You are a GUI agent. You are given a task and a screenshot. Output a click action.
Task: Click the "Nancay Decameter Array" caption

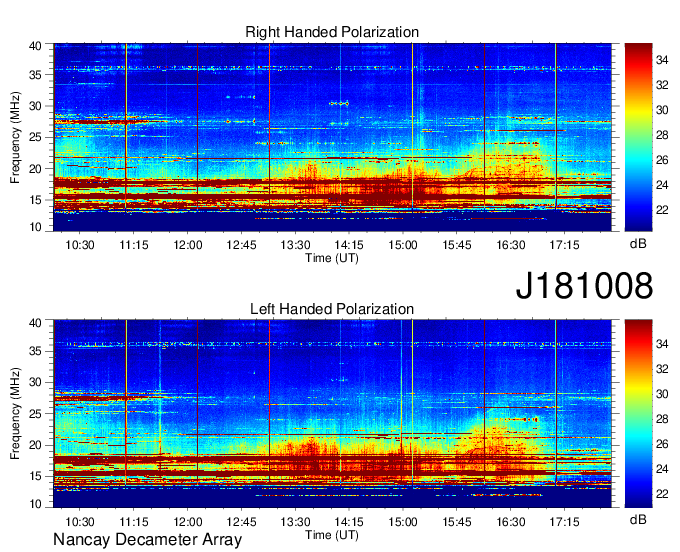147,540
